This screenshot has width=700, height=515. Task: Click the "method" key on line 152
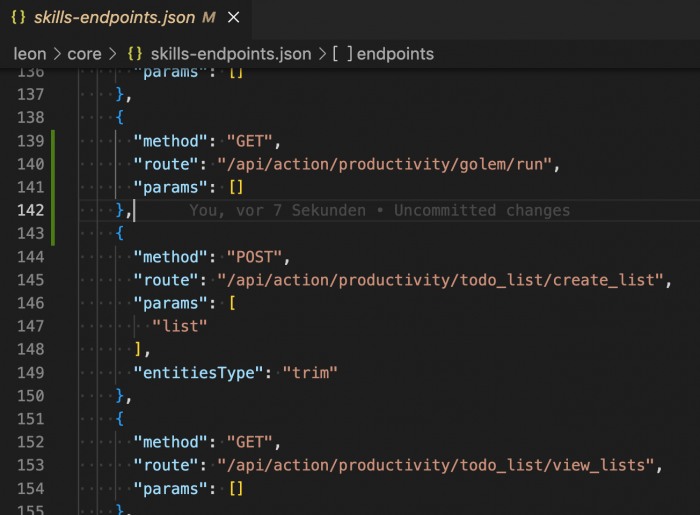(x=170, y=442)
